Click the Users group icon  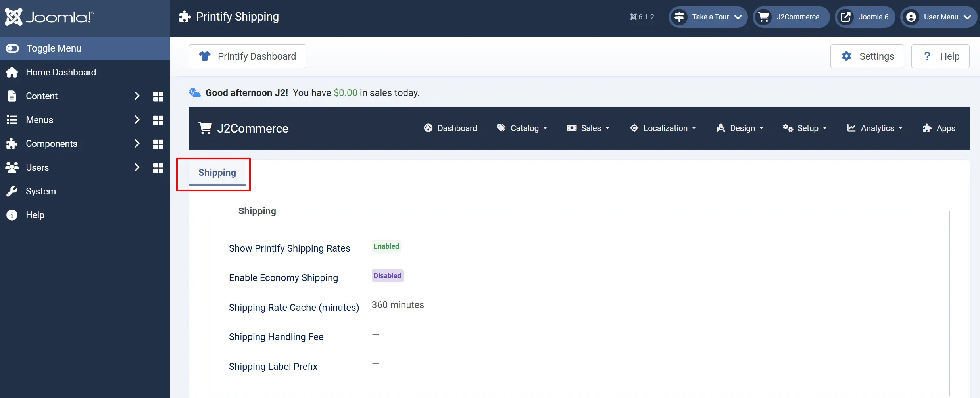point(12,167)
